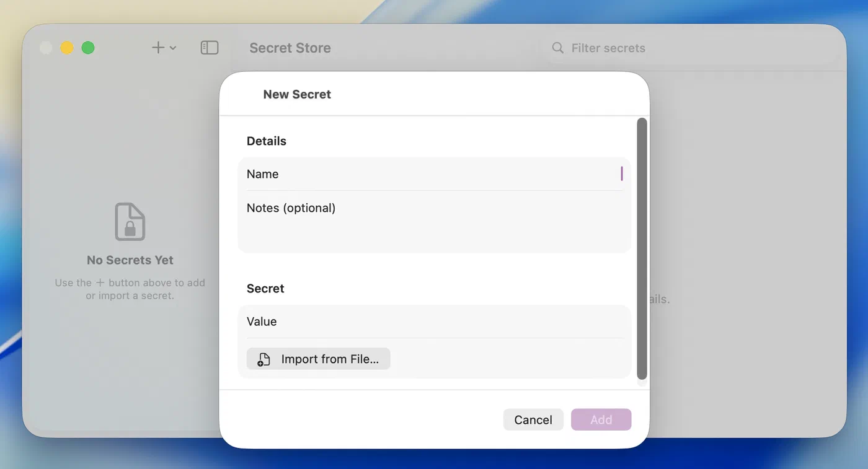Click the plus add-secret toolbar icon
This screenshot has height=469, width=868.
[158, 48]
